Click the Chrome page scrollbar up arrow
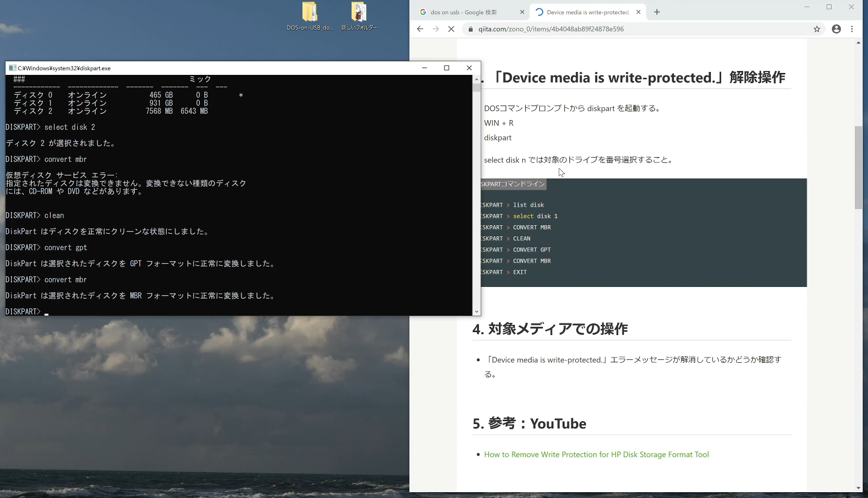Image resolution: width=868 pixels, height=498 pixels. click(859, 43)
